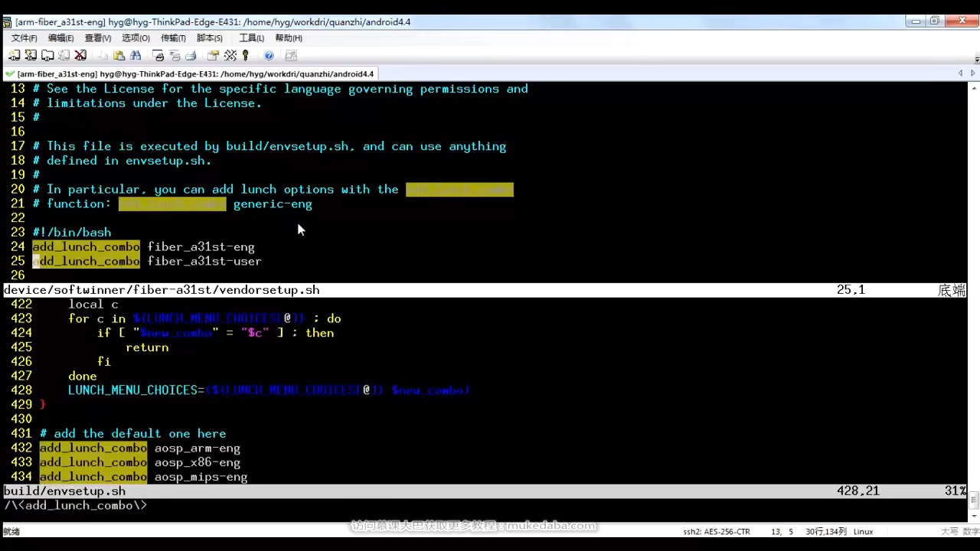Screen dimensions: 980x551
Task: Click the Reconnect toolbar icon
Action: tap(64, 55)
